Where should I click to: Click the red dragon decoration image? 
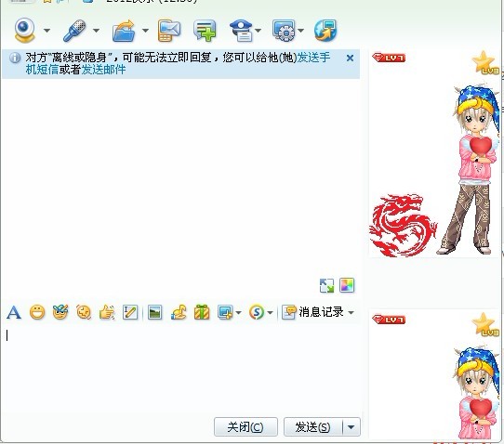(x=403, y=226)
